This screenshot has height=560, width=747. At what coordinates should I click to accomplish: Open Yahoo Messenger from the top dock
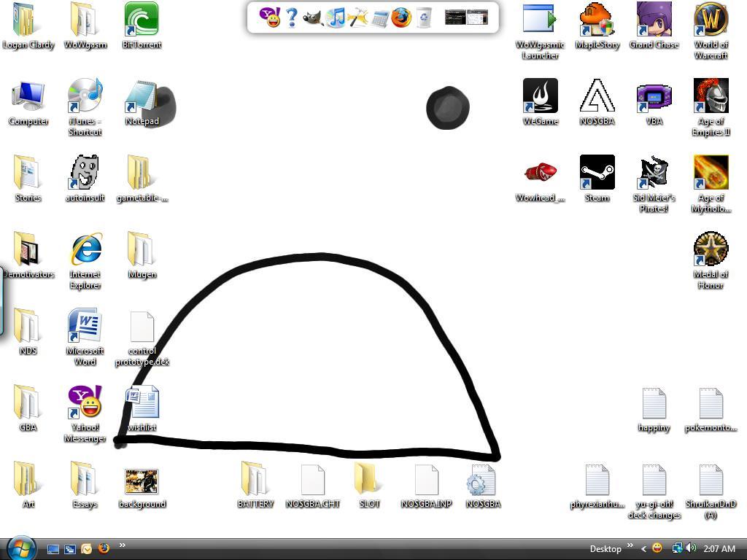[270, 17]
